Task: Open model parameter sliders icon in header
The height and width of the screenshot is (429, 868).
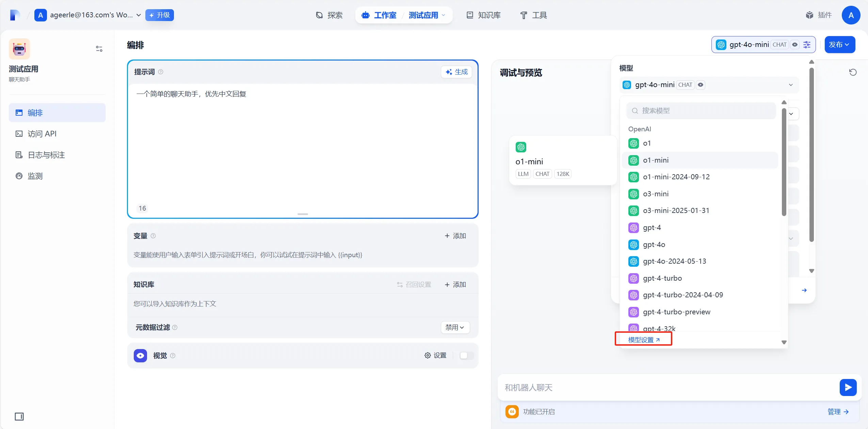Action: (x=807, y=45)
